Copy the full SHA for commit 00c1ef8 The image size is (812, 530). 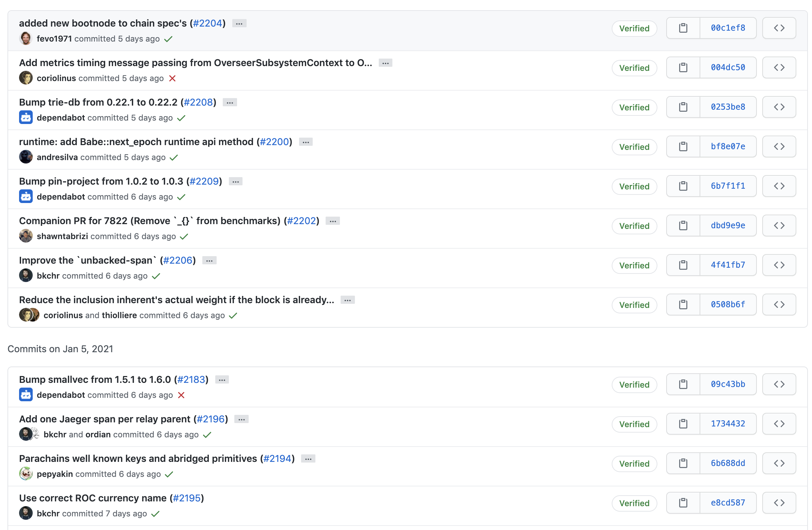[683, 28]
